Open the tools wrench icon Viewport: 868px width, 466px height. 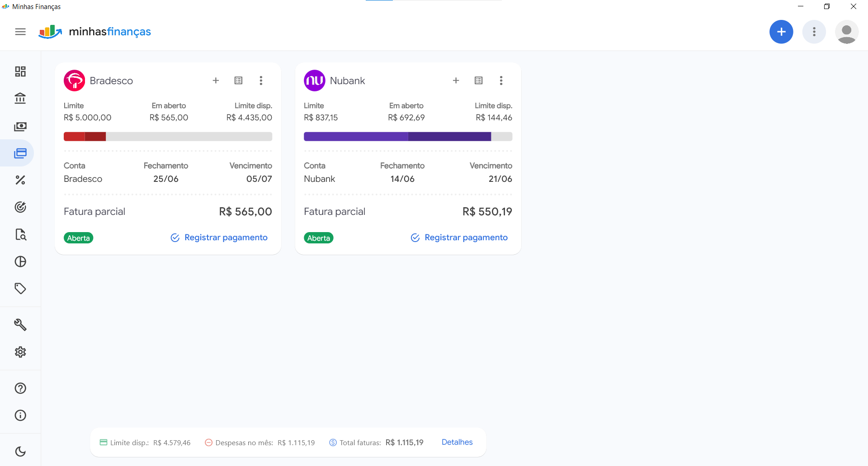(x=20, y=324)
